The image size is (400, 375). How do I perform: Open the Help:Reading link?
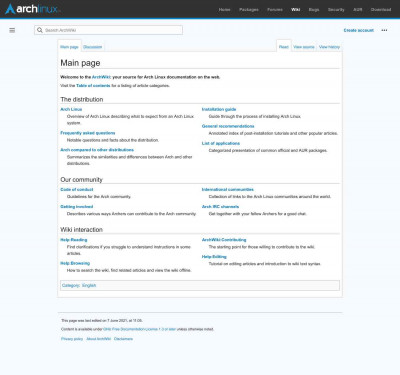click(x=74, y=240)
